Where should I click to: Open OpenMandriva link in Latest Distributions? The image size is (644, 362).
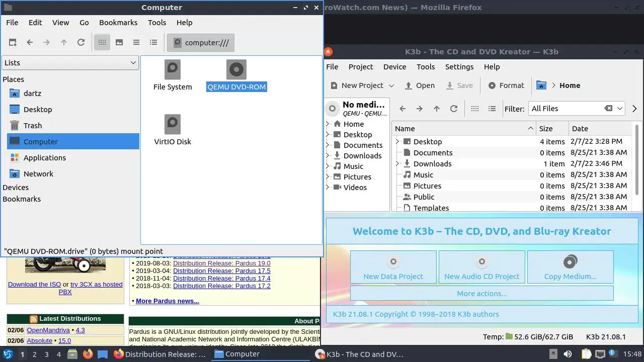(x=48, y=330)
